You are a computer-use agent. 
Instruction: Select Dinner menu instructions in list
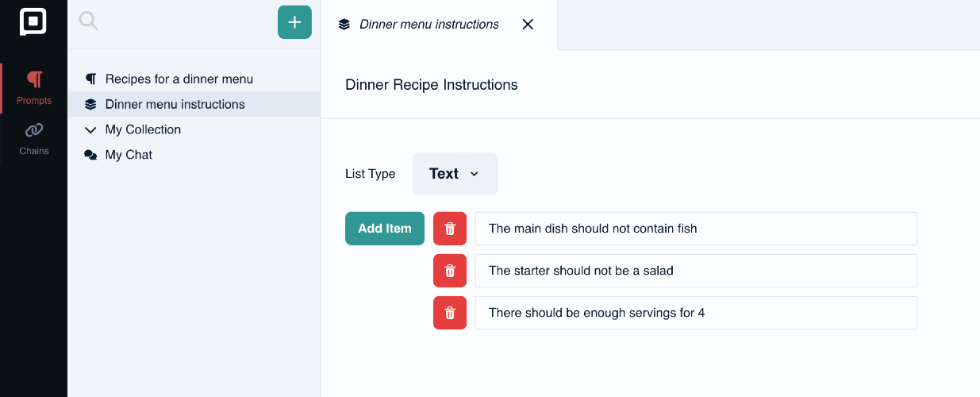(x=194, y=104)
